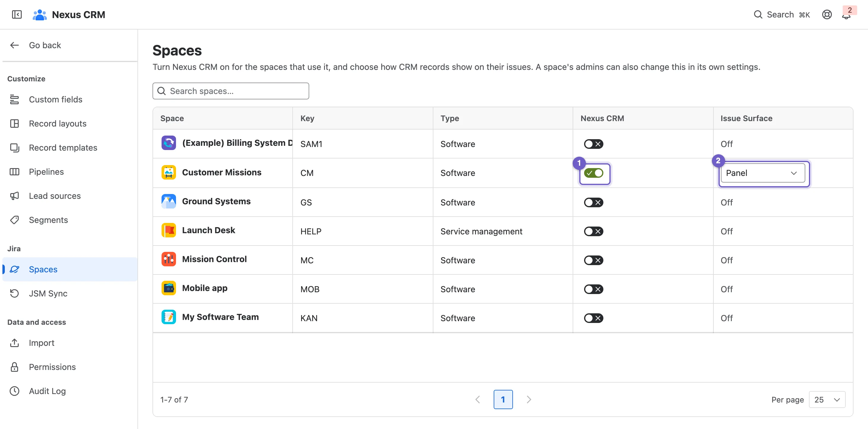Click the Nexus CRM people logo

[39, 14]
